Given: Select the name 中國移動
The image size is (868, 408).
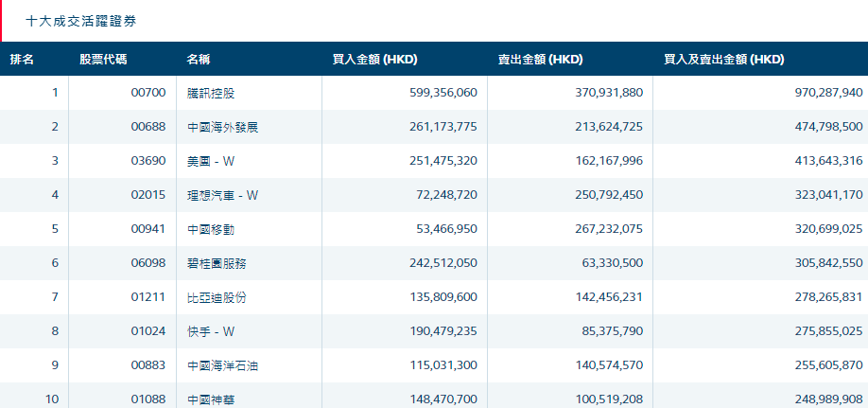Looking at the screenshot, I should [x=211, y=229].
